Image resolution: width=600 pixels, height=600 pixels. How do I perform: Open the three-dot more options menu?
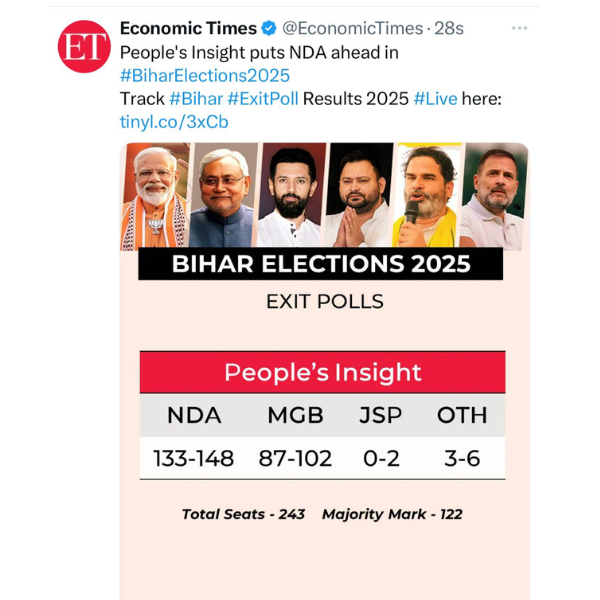tap(519, 28)
